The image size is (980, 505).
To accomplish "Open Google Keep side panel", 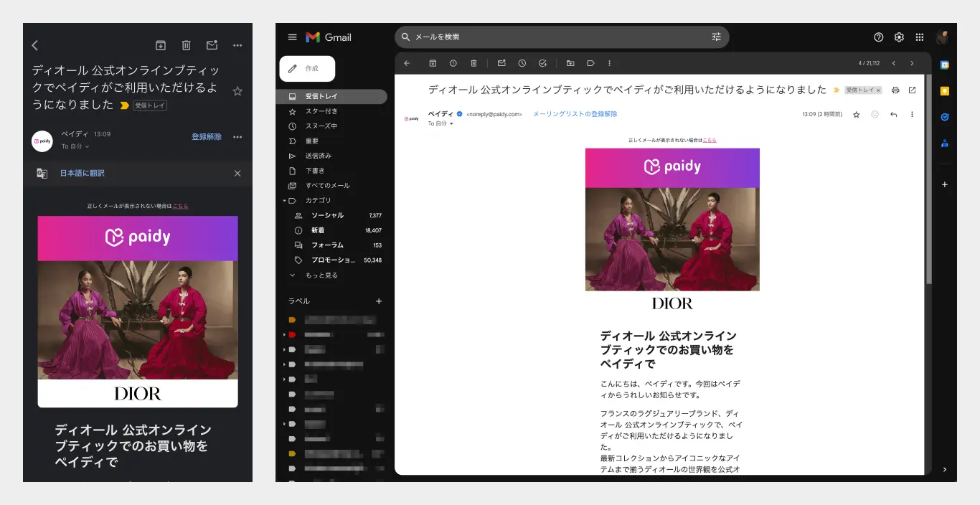I will click(945, 90).
